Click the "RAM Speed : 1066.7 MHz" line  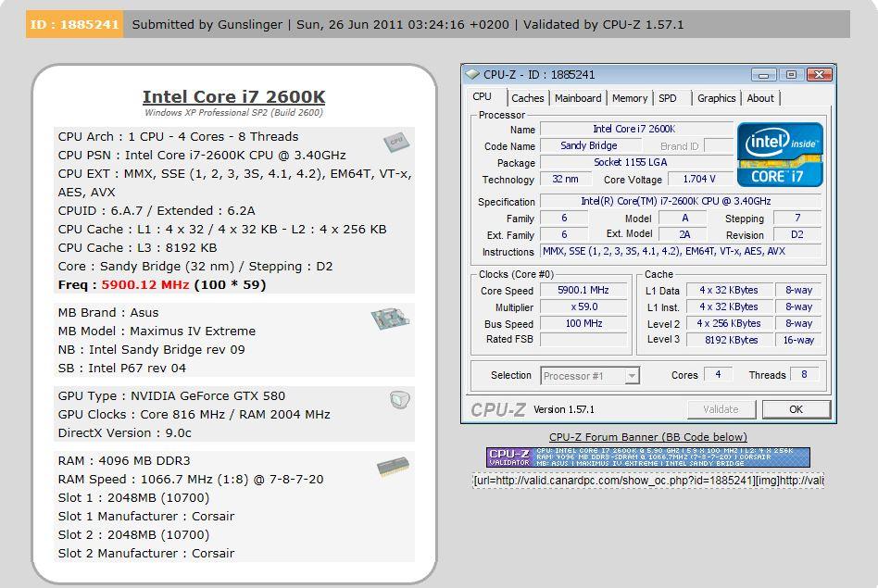(x=191, y=480)
